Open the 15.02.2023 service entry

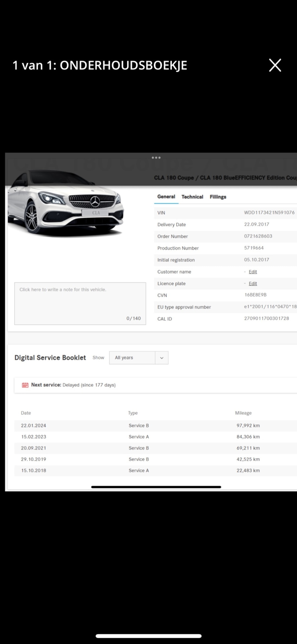point(155,437)
